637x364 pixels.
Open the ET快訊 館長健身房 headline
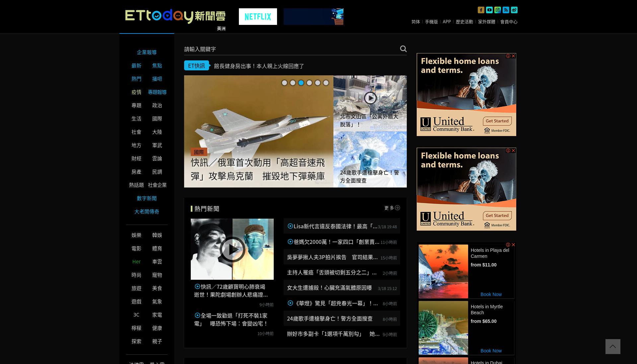click(259, 66)
